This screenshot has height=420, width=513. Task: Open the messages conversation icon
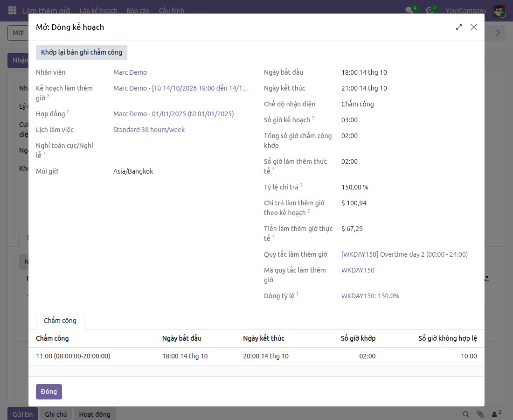pyautogui.click(x=409, y=10)
